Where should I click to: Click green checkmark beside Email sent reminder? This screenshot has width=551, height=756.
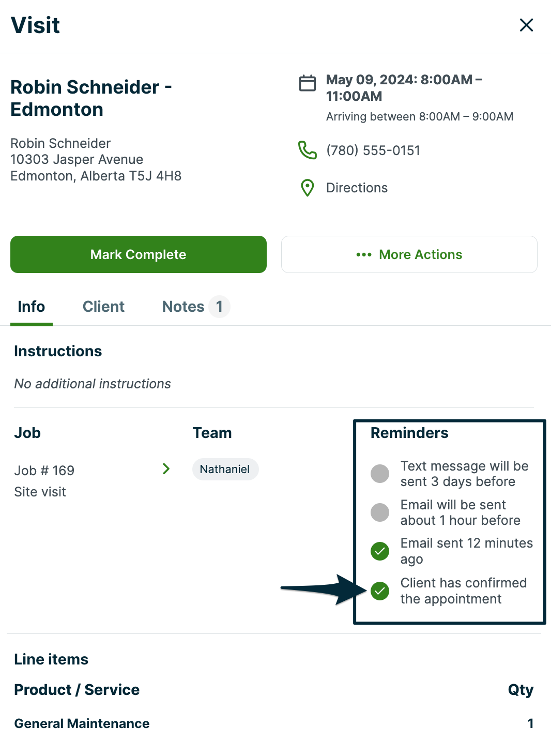(x=380, y=551)
